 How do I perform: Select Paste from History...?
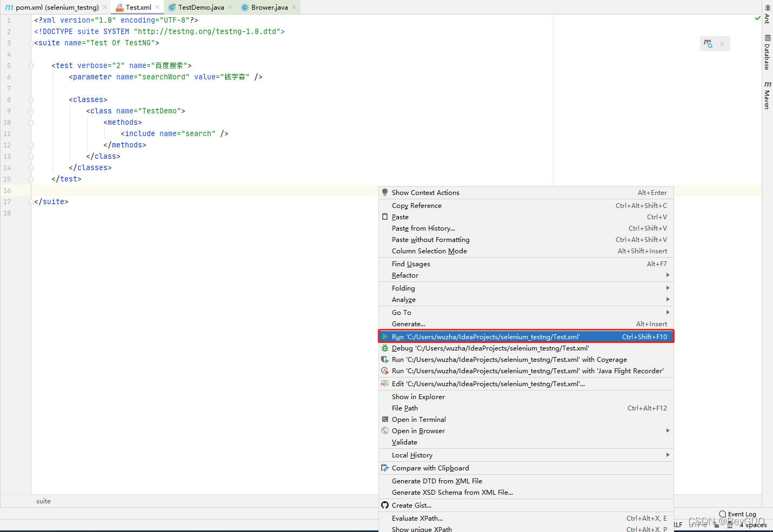click(x=526, y=228)
